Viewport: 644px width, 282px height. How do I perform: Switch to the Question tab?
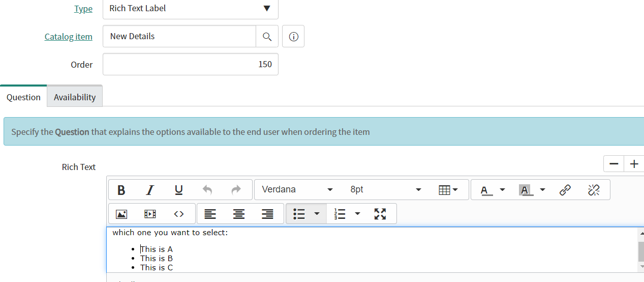tap(23, 97)
